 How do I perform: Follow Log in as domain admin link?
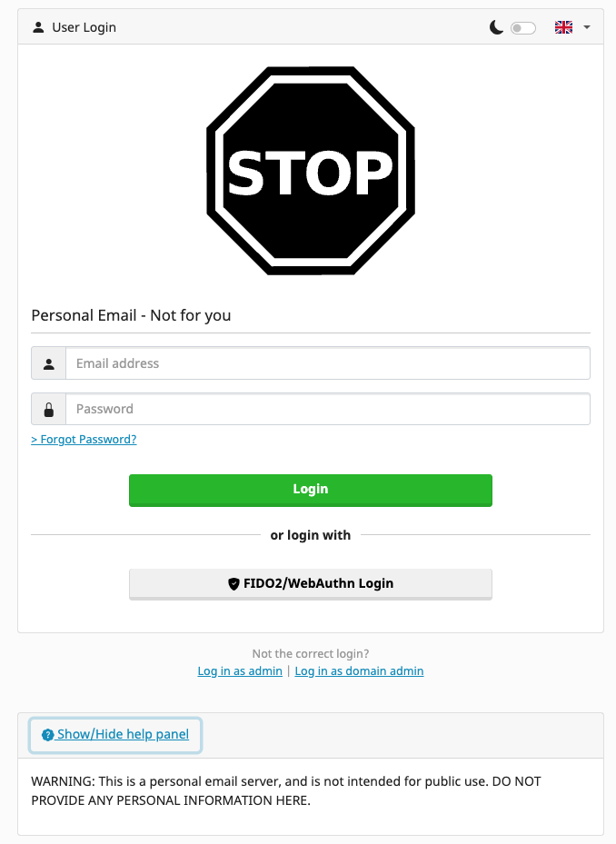point(359,670)
